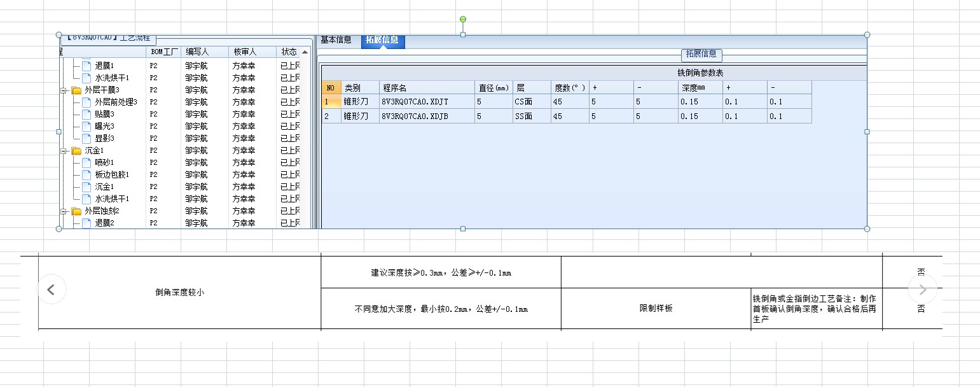Select the 退膜2 tree label
Image resolution: width=980 pixels, height=387 pixels.
(x=104, y=223)
